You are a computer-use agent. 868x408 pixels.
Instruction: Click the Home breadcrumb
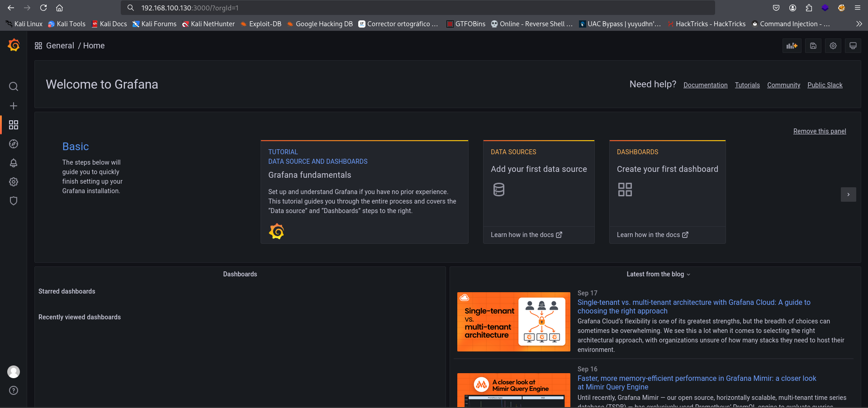94,46
